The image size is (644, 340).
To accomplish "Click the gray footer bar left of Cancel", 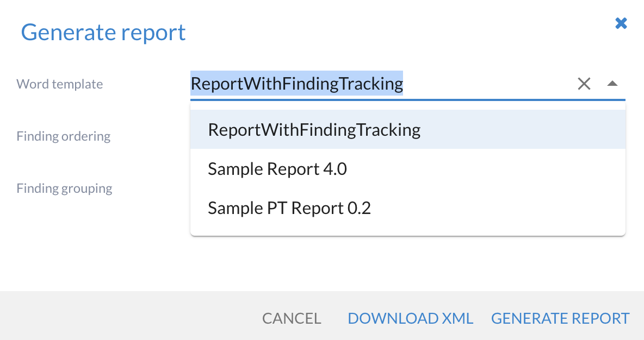I will [131, 318].
